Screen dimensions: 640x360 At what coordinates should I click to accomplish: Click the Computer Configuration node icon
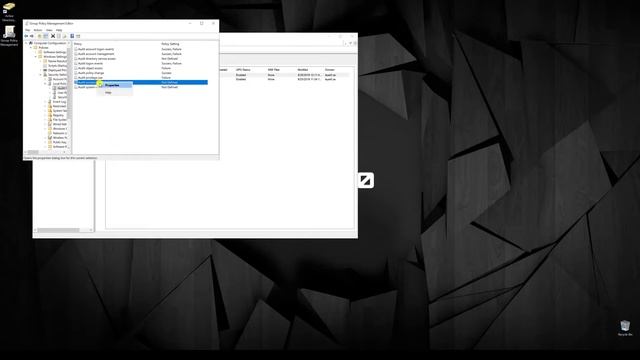(x=31, y=43)
